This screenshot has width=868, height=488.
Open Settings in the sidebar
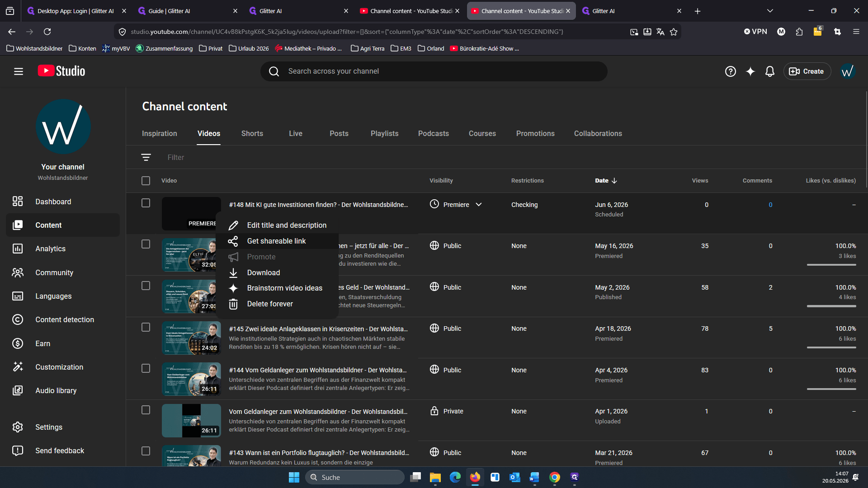63,427
